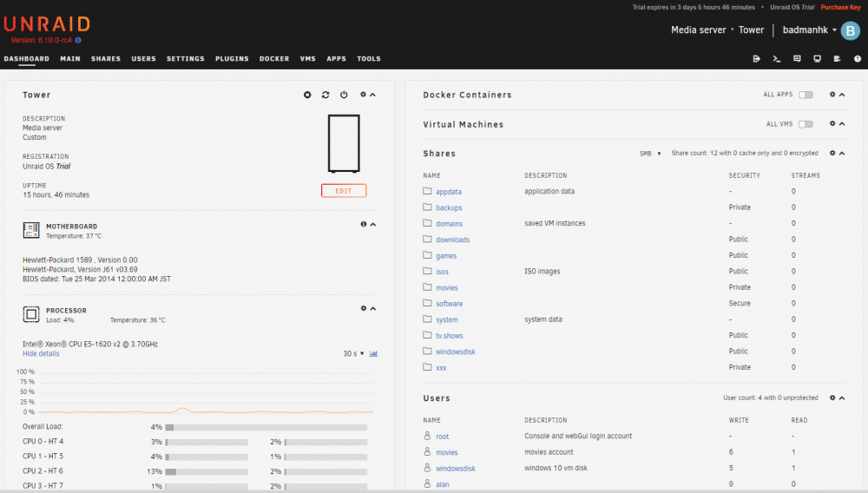The width and height of the screenshot is (868, 493).
Task: Open the VMS menu tab
Action: pos(308,59)
